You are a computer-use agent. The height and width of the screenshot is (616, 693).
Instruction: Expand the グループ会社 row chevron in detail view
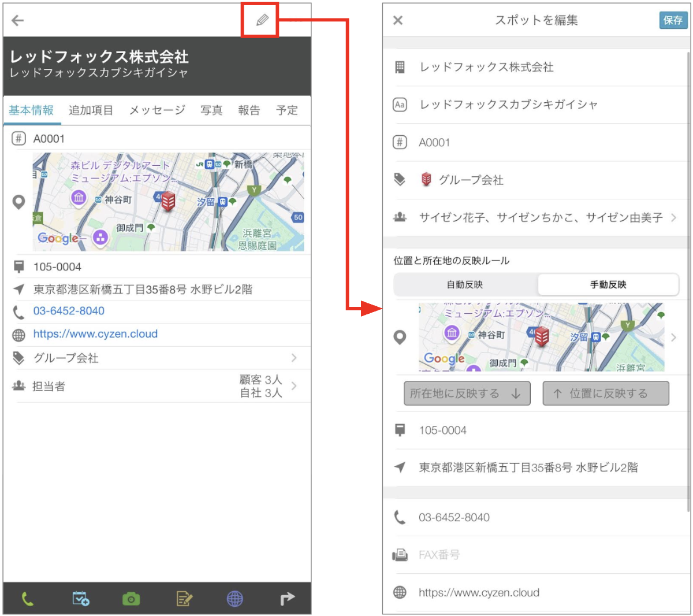click(294, 358)
